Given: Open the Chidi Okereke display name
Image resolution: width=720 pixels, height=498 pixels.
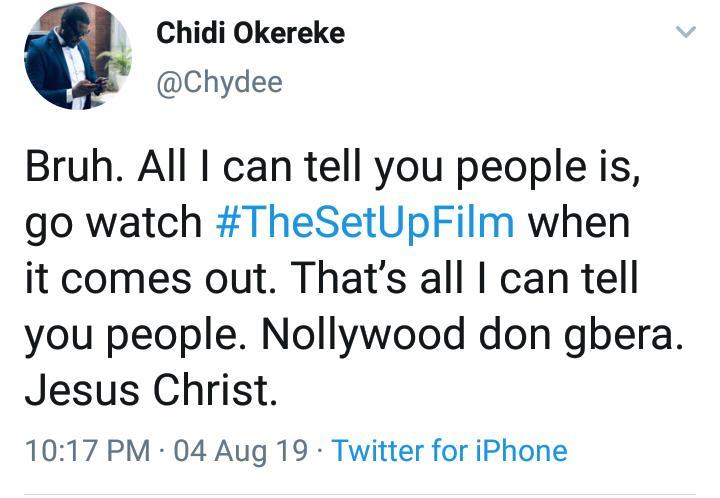Looking at the screenshot, I should coord(250,32).
